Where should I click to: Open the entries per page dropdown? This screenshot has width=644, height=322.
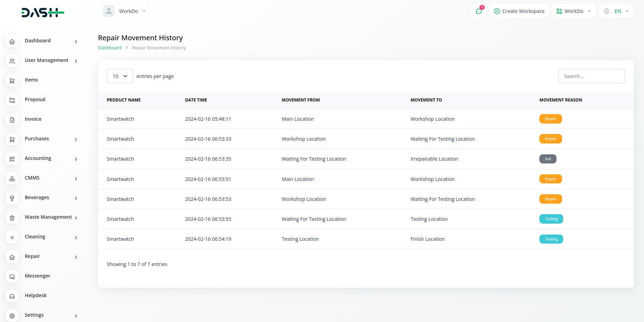[x=120, y=76]
